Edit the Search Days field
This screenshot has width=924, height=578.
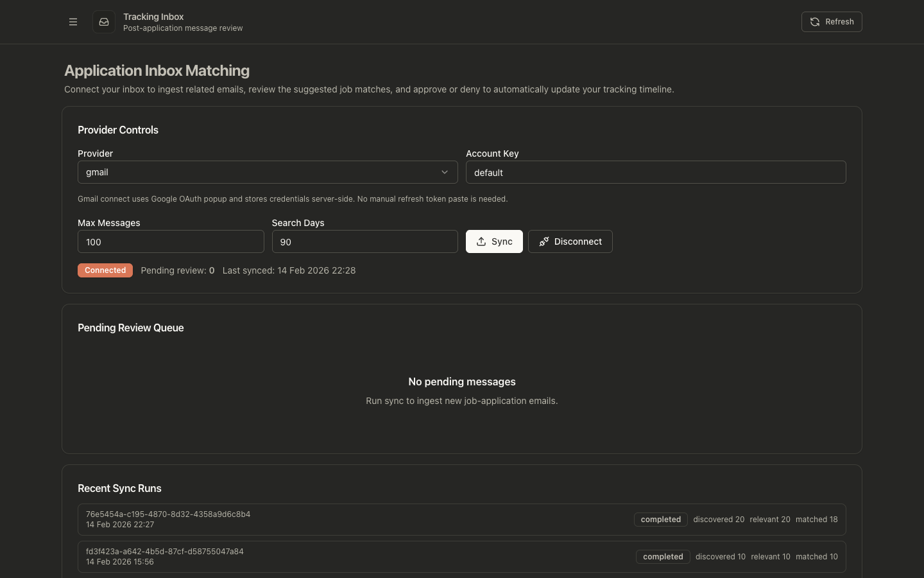click(364, 241)
